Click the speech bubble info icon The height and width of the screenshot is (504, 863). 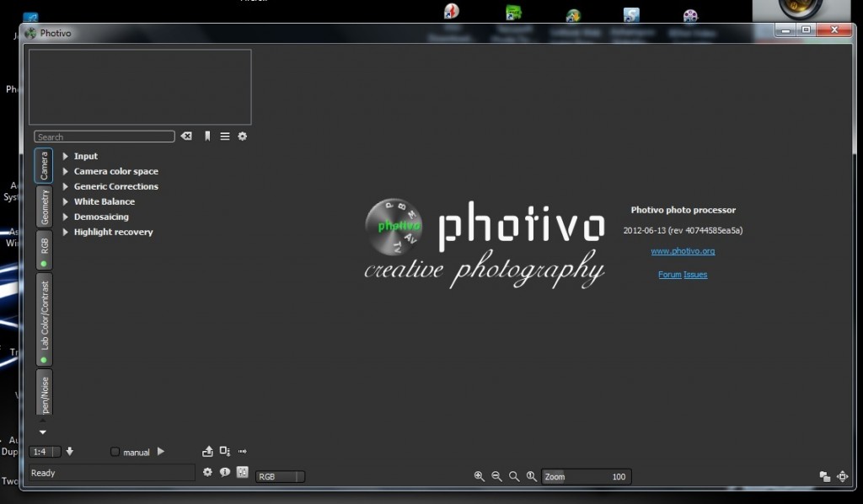pos(224,472)
